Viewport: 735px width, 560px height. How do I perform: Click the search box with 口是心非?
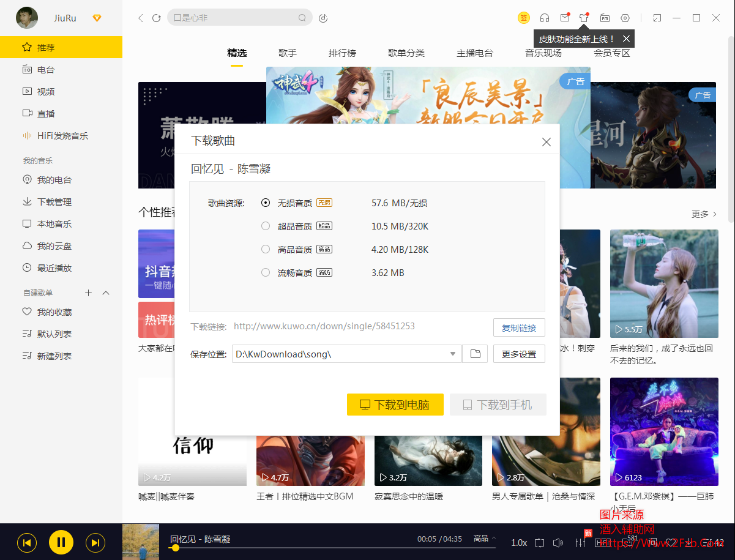[239, 18]
